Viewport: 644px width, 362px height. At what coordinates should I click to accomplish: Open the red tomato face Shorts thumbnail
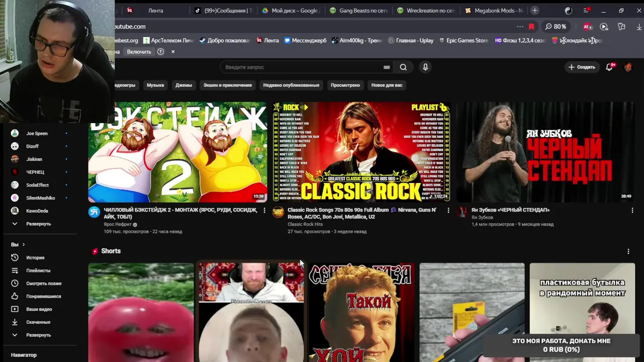[x=141, y=312]
